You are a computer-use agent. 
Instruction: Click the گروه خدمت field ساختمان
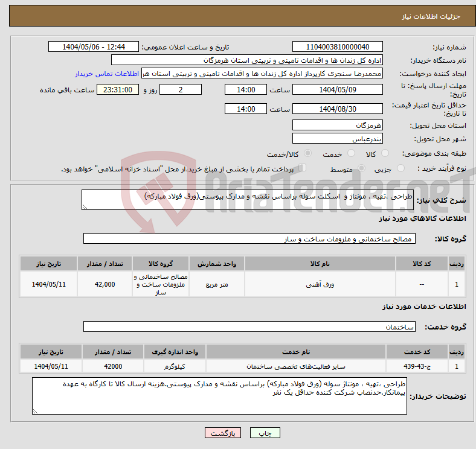[x=249, y=326]
